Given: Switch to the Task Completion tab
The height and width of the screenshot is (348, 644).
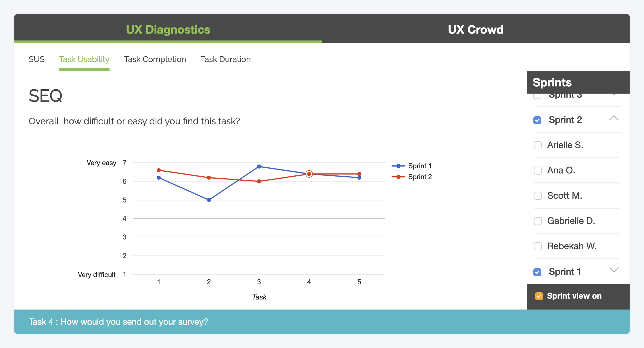Looking at the screenshot, I should [155, 59].
